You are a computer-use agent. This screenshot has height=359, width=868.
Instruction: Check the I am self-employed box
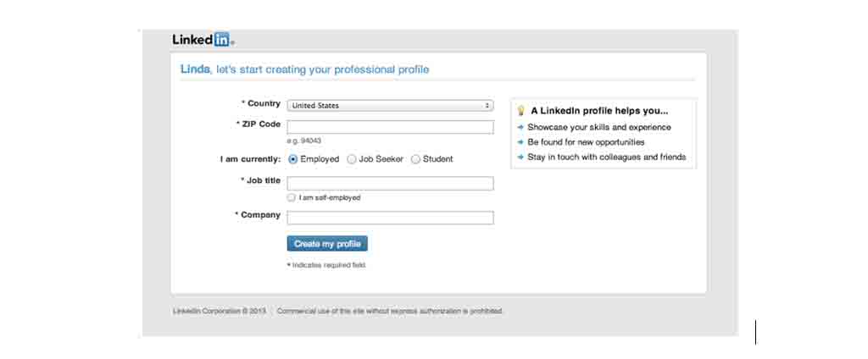pyautogui.click(x=292, y=197)
